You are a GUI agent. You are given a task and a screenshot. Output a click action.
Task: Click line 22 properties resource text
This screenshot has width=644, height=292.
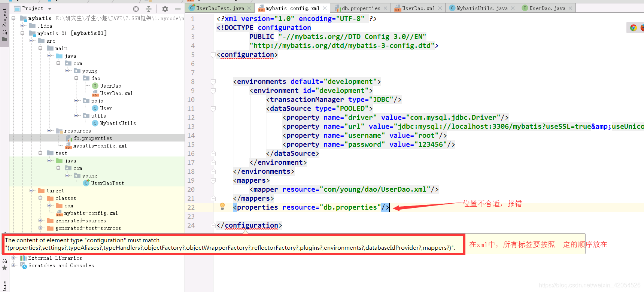tap(311, 207)
